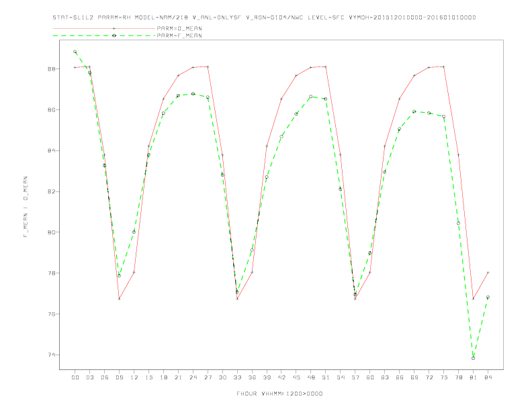The width and height of the screenshot is (532, 411).
Task: Click y-axis tick label 78
Action: coord(52,273)
